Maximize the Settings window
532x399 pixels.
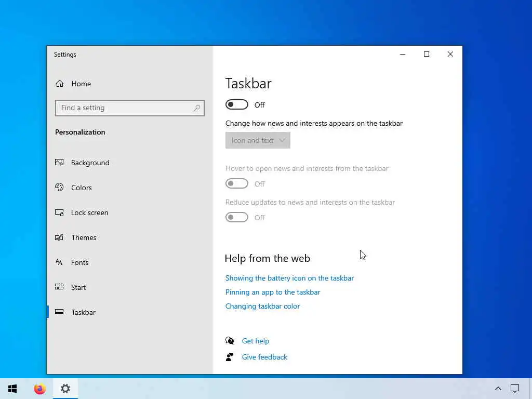(x=427, y=54)
